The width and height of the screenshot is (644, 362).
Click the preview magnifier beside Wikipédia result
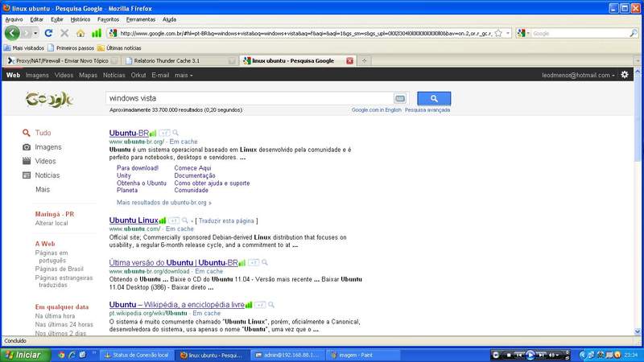point(271,305)
